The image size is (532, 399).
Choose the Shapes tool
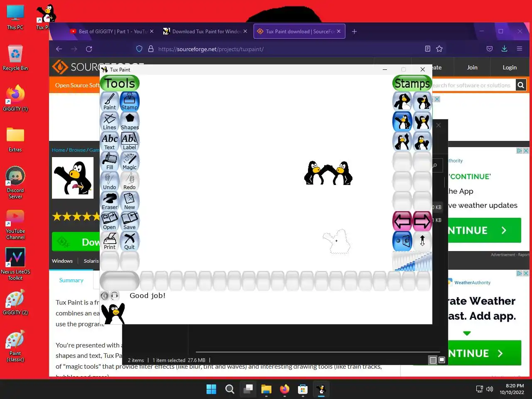[130, 121]
